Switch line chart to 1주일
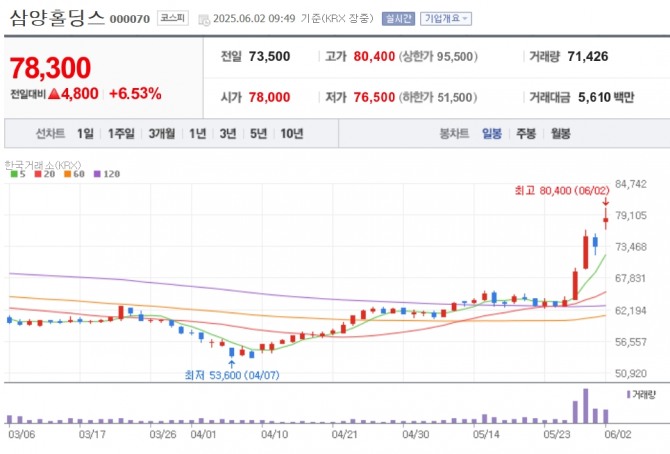 pos(121,133)
